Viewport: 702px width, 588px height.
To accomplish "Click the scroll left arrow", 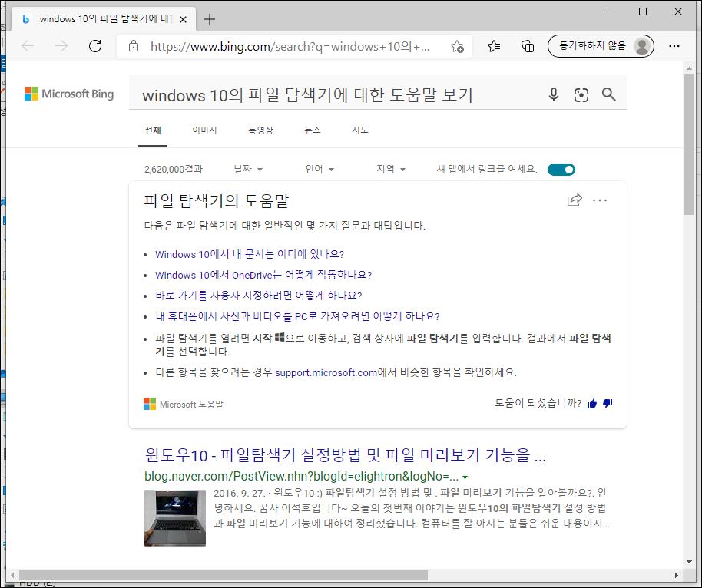I will pyautogui.click(x=12, y=575).
